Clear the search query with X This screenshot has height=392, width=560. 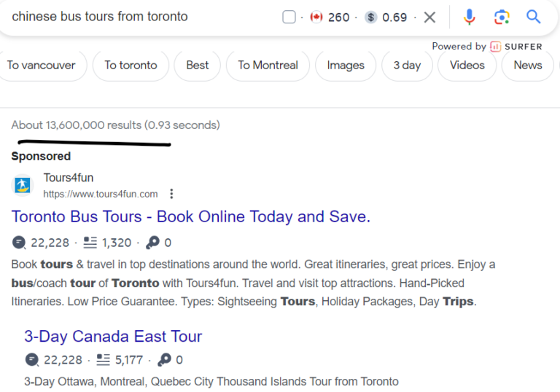point(429,17)
